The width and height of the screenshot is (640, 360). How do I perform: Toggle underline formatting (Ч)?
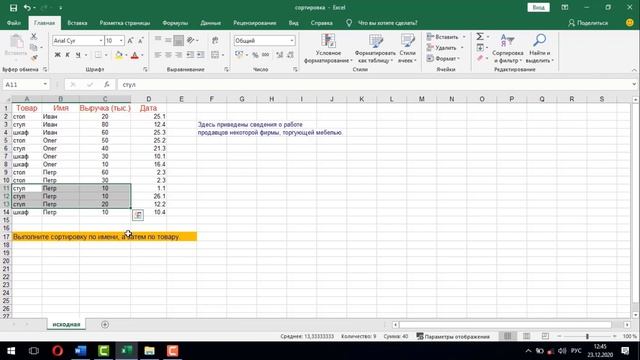pyautogui.click(x=78, y=55)
